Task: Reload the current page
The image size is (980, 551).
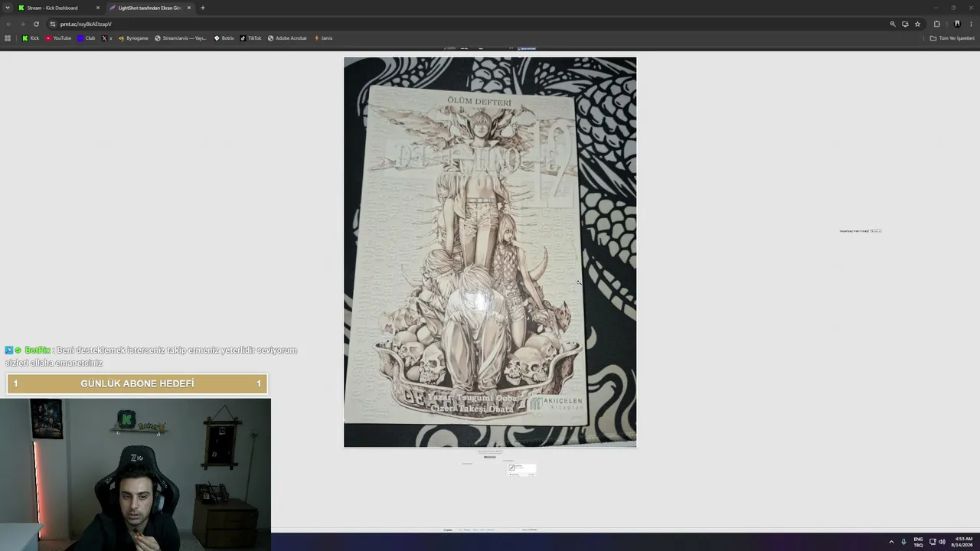Action: click(36, 24)
